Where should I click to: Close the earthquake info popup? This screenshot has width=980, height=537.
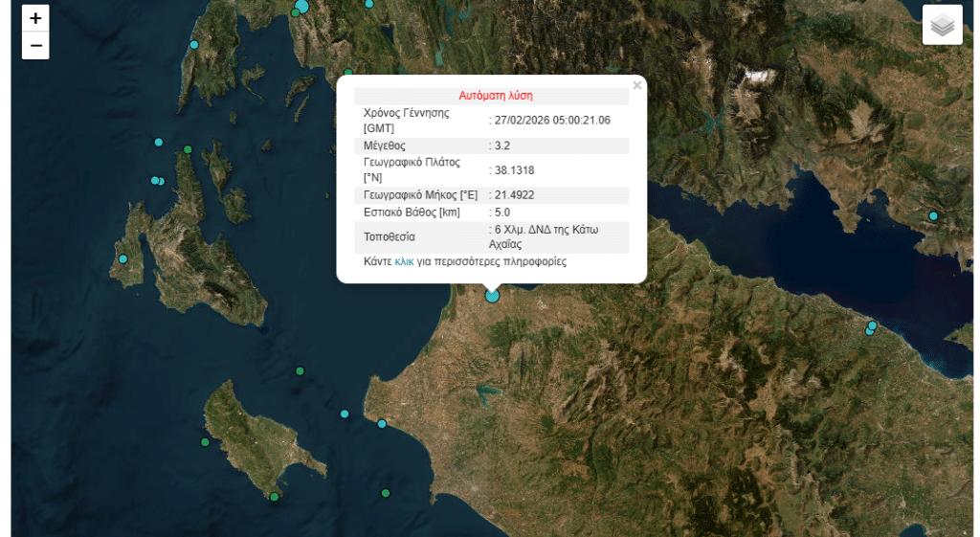tap(636, 85)
